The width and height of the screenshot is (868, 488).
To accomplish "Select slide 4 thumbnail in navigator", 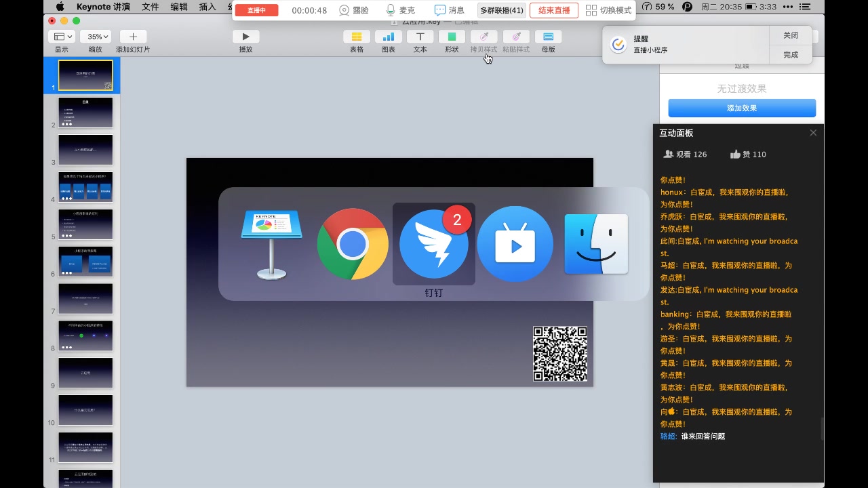I will click(x=85, y=187).
